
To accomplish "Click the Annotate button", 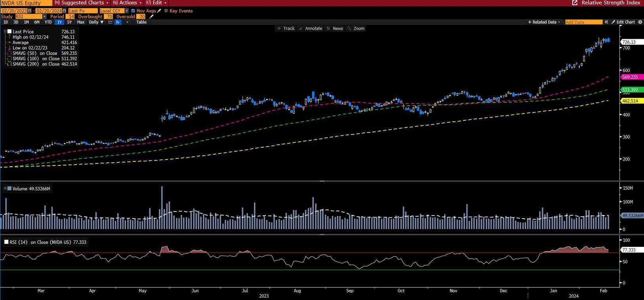I will 310,29.
